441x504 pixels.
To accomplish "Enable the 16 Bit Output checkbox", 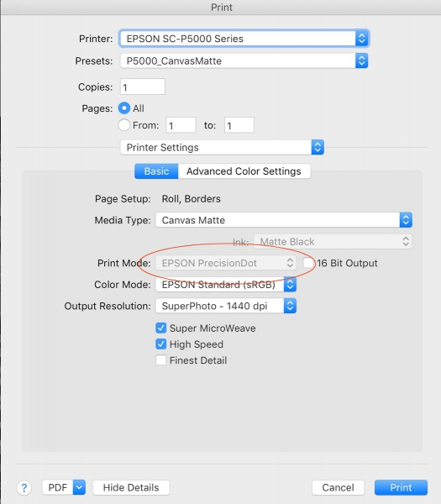I will tap(308, 263).
